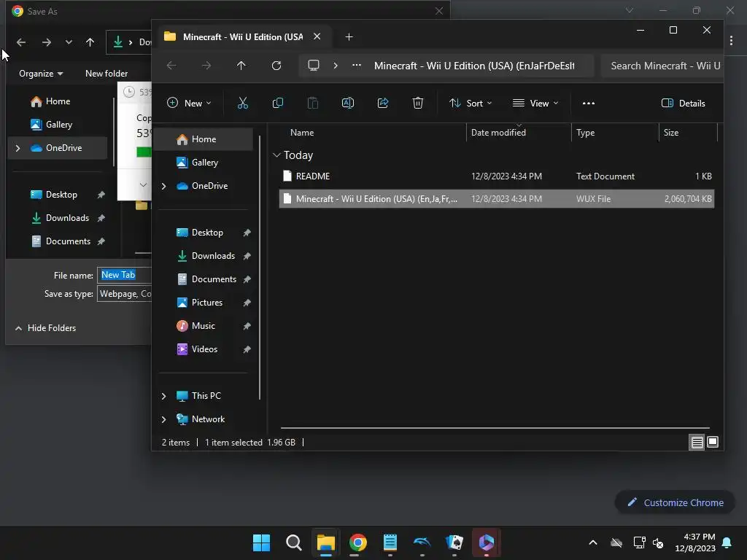Viewport: 747px width, 560px height.
Task: Click the Search Minecraft - Wii U search box
Action: click(x=662, y=66)
